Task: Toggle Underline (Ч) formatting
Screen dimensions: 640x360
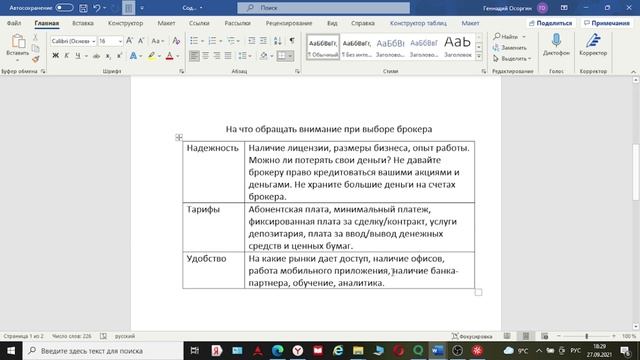Action: (x=78, y=56)
